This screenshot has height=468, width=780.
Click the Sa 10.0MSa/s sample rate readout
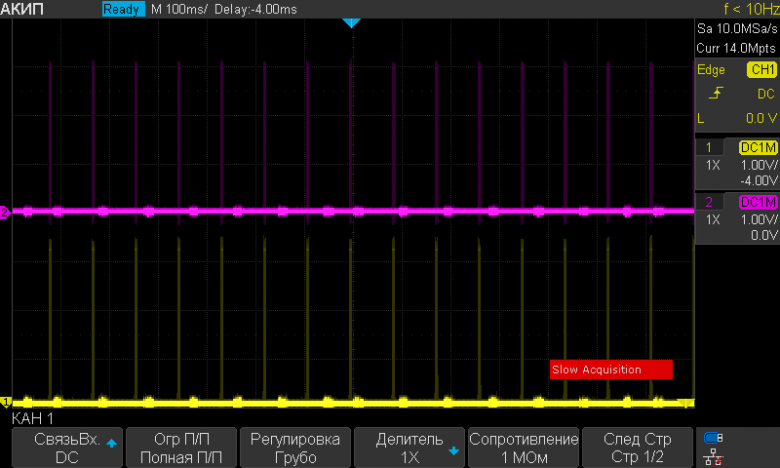[737, 28]
